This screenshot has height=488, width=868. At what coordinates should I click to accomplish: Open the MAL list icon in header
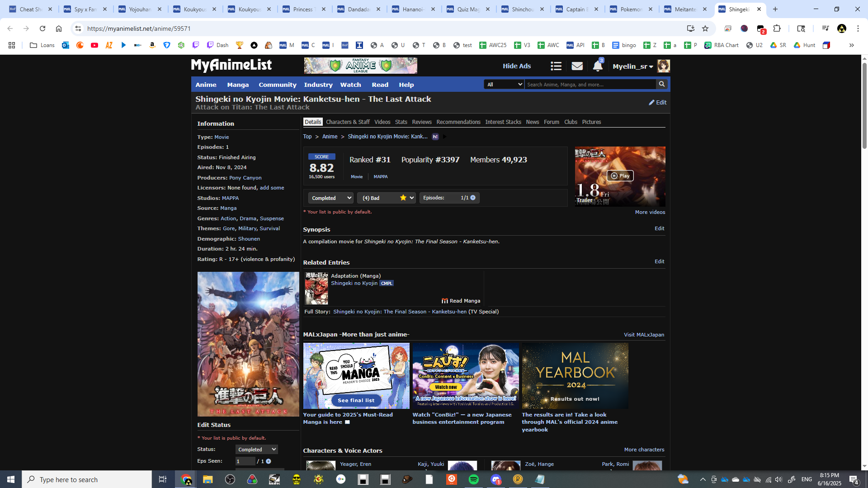tap(556, 66)
